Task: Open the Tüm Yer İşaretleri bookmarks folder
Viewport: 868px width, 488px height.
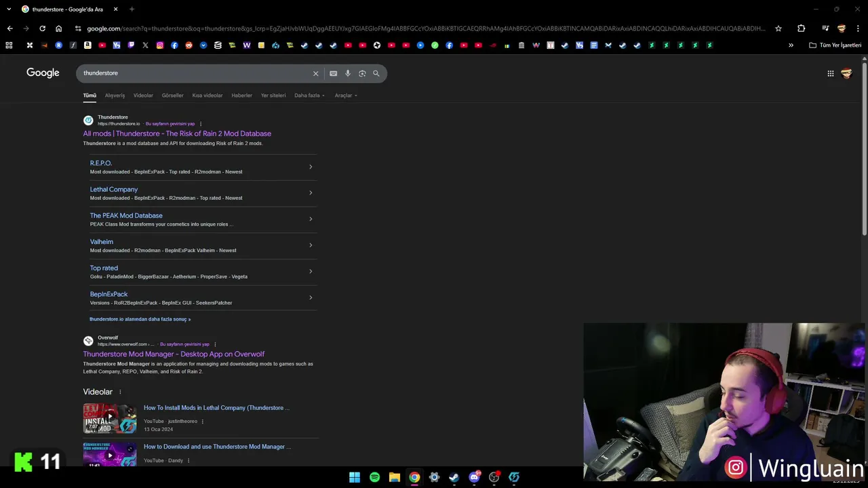Action: click(x=835, y=45)
